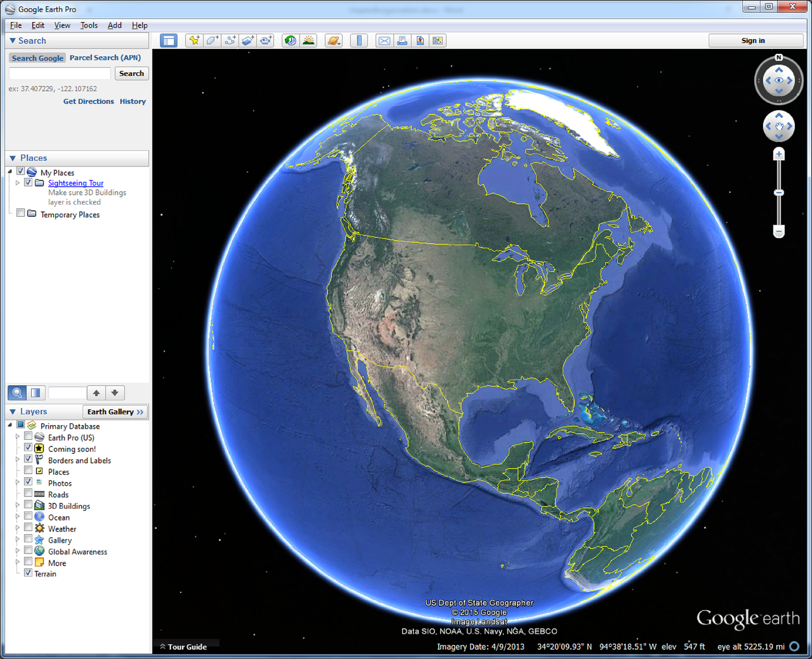Start the Record a Tour tool
812x659 pixels.
point(266,41)
